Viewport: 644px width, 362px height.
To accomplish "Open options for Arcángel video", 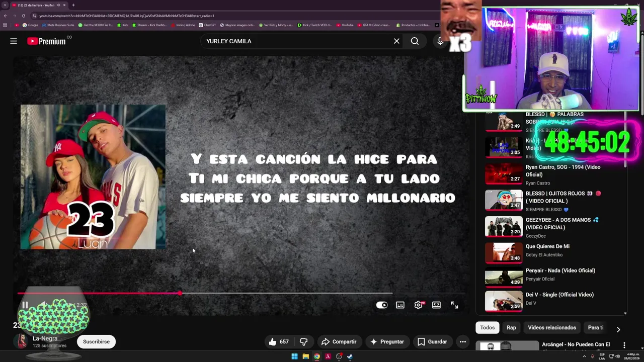I will (x=624, y=345).
